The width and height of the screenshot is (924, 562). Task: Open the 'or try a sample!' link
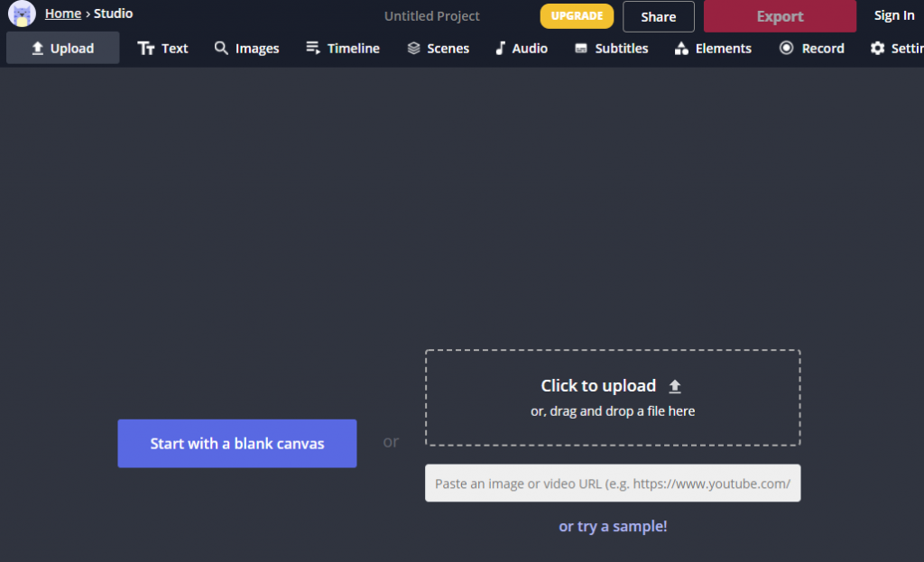click(613, 526)
